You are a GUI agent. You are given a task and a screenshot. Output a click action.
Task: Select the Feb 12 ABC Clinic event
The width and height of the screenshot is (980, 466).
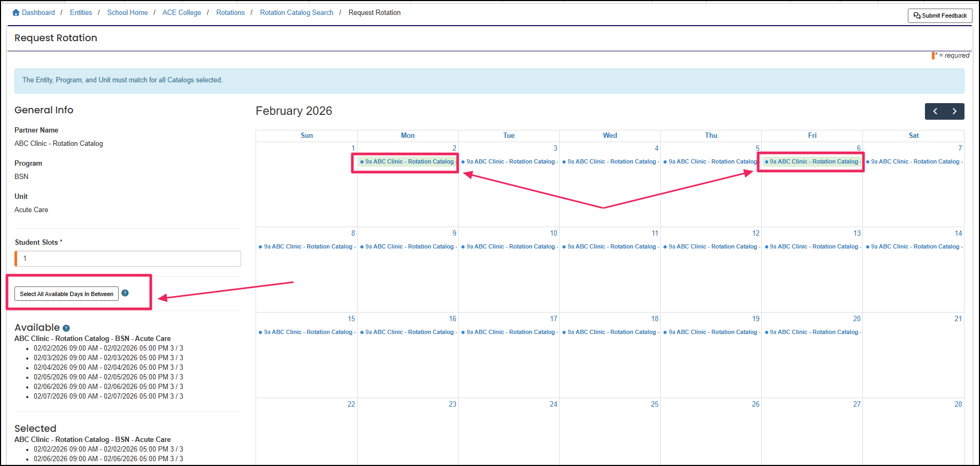(x=711, y=246)
